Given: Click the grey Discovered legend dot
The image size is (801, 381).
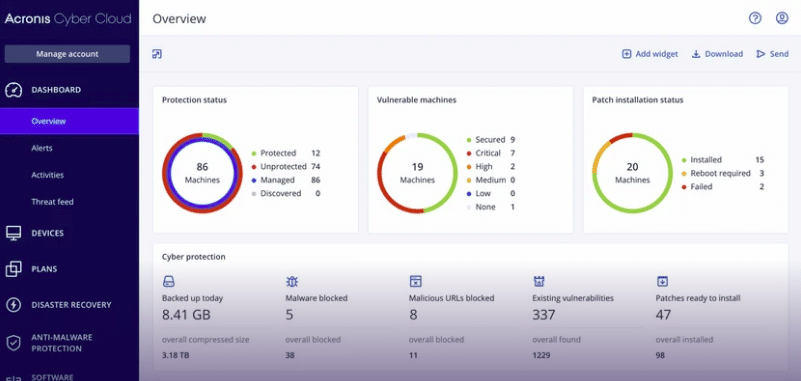Looking at the screenshot, I should click(x=254, y=194).
